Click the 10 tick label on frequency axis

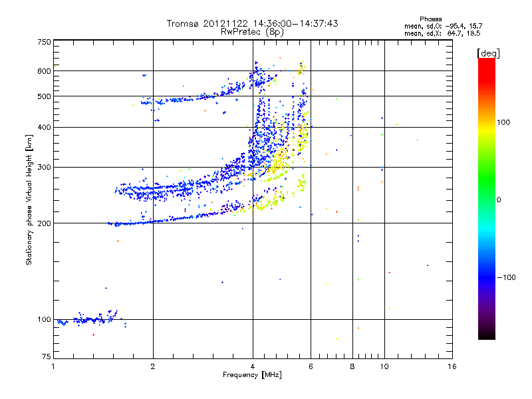(384, 366)
